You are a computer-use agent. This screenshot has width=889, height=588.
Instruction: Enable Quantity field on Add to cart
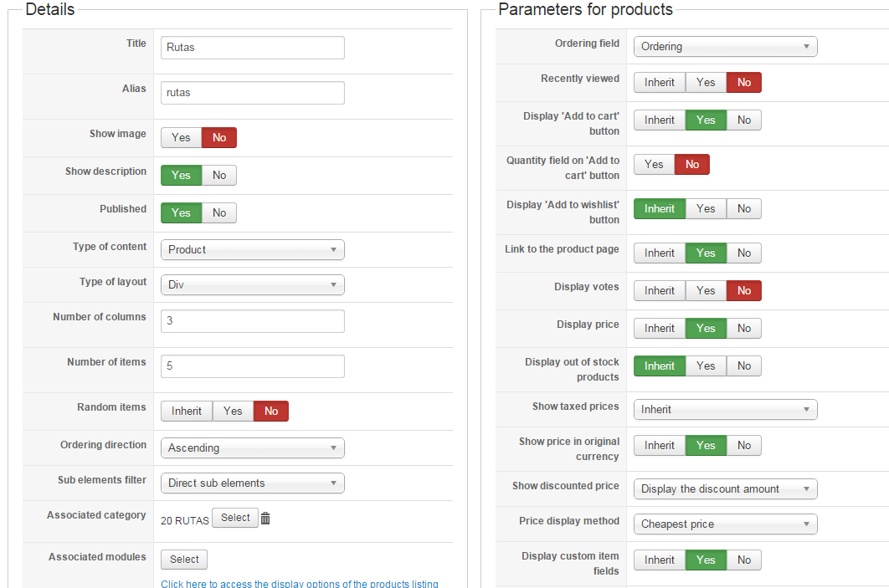click(654, 165)
